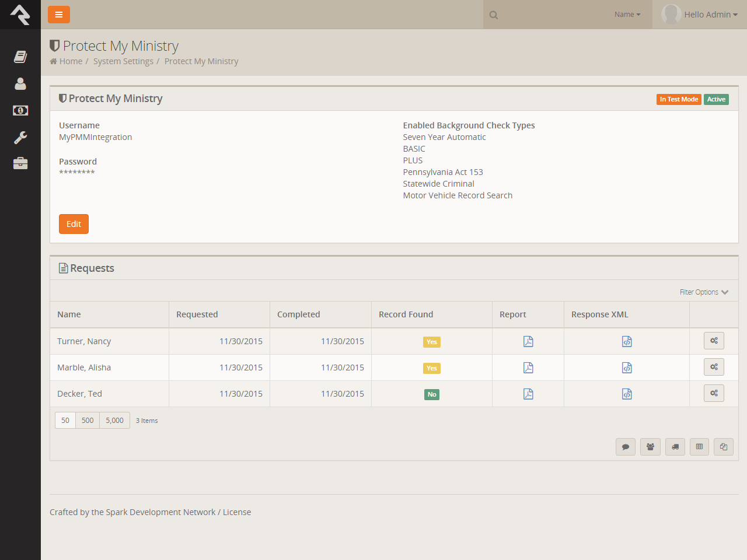Viewport: 747px width, 560px height.
Task: Click the MyPMMIntegration username value
Action: [x=96, y=137]
